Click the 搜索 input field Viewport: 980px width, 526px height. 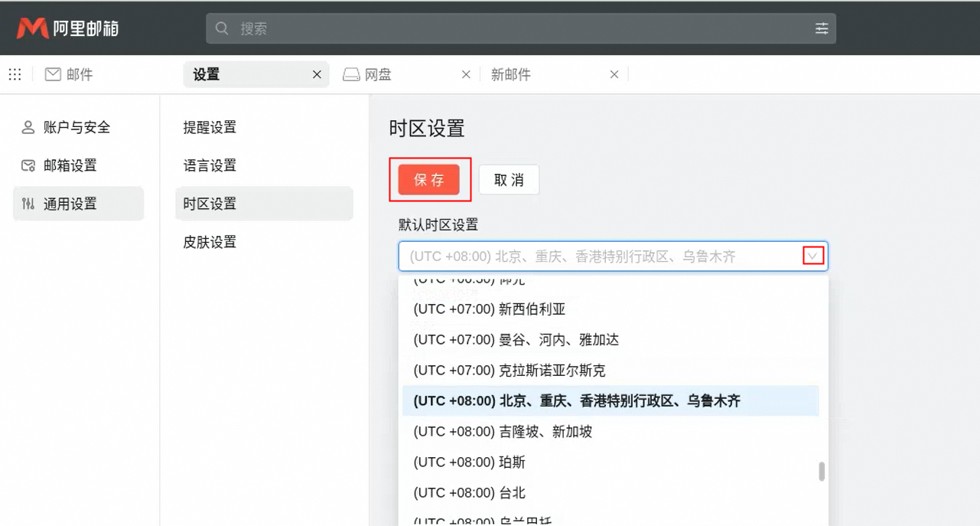(x=520, y=28)
